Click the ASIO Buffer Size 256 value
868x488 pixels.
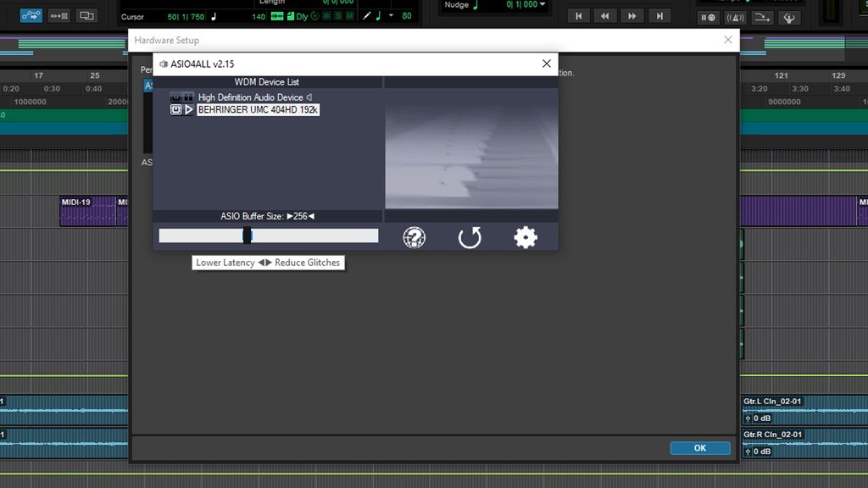tap(301, 216)
